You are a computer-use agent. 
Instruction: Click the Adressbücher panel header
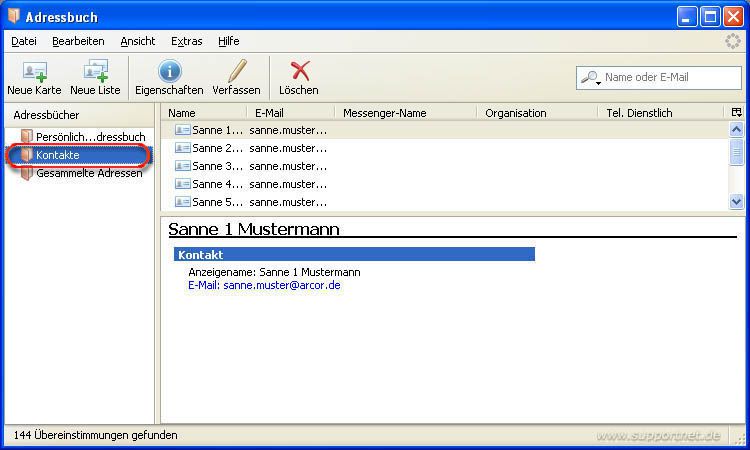click(79, 115)
